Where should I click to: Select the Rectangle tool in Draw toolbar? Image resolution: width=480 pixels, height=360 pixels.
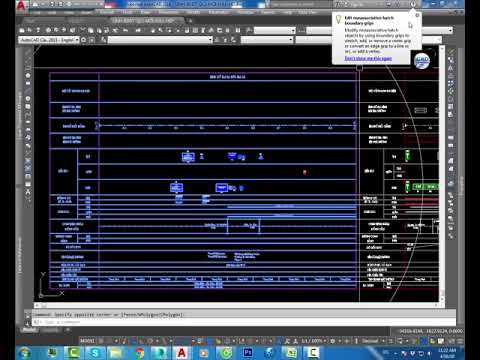pyautogui.click(x=28, y=83)
